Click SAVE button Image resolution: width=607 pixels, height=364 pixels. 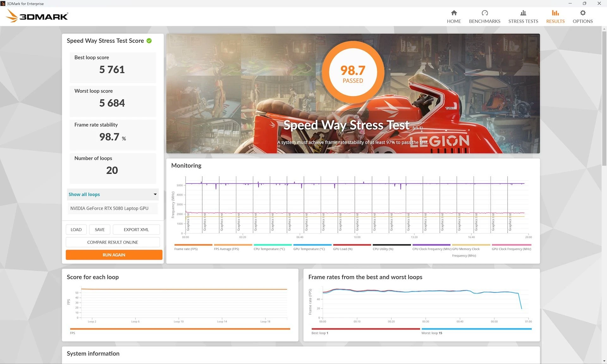(x=100, y=229)
